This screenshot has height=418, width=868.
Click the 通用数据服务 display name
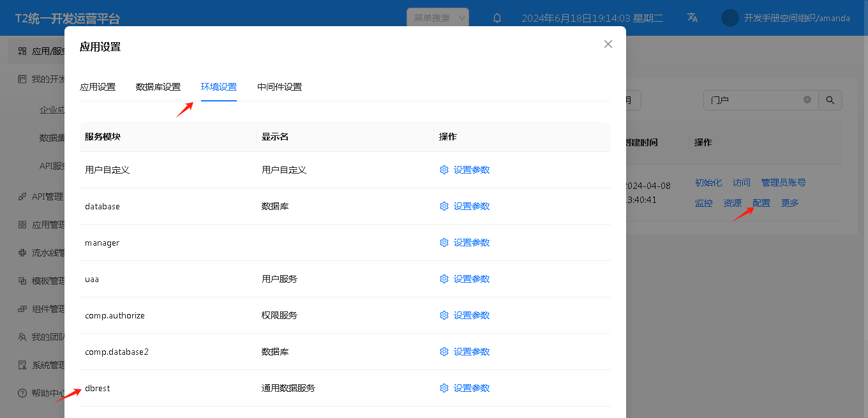(288, 388)
